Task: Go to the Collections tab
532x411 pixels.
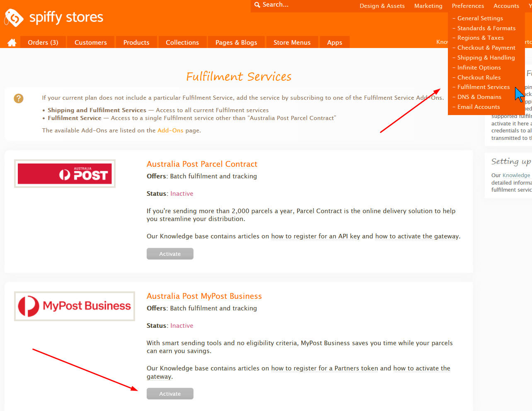Action: point(182,42)
